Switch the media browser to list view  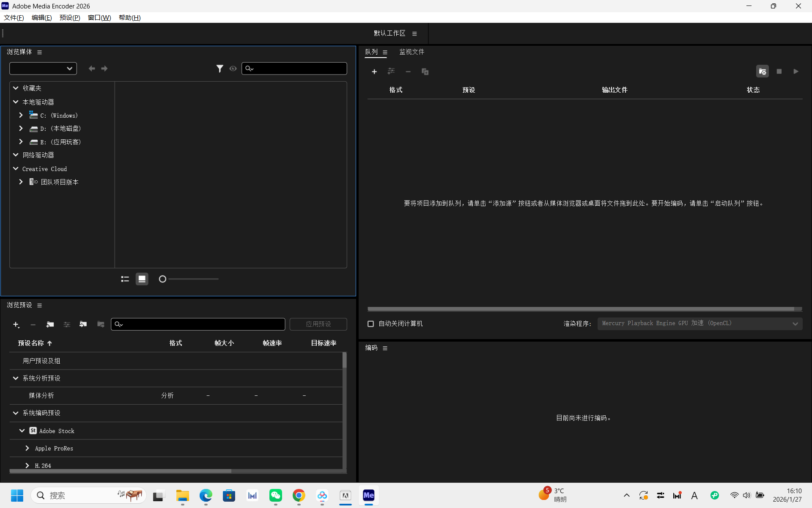(x=125, y=279)
